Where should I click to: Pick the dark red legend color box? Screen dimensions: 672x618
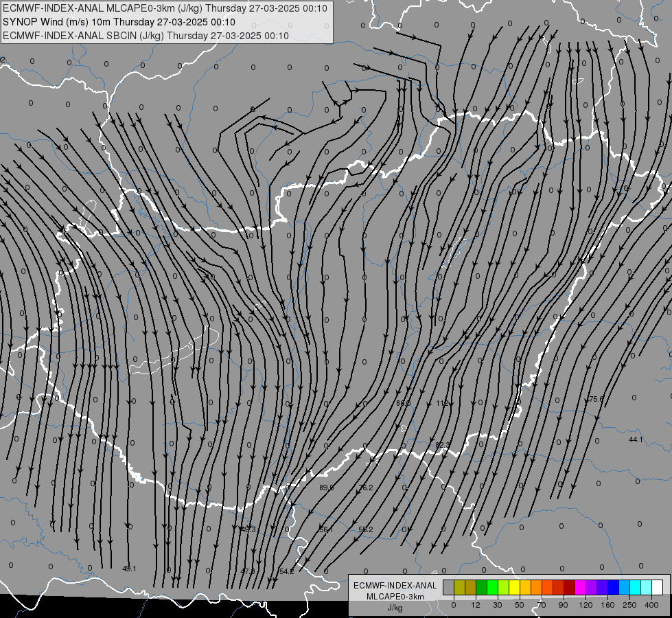(570, 587)
